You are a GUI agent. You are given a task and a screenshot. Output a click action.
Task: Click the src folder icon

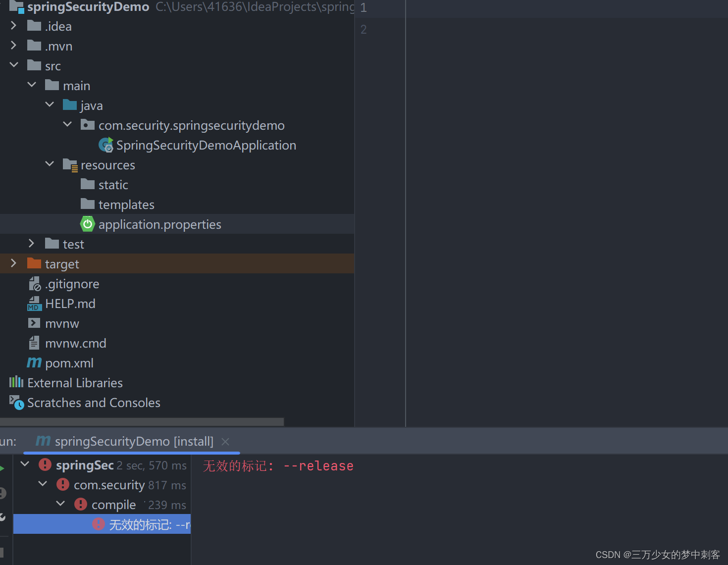pyautogui.click(x=34, y=65)
